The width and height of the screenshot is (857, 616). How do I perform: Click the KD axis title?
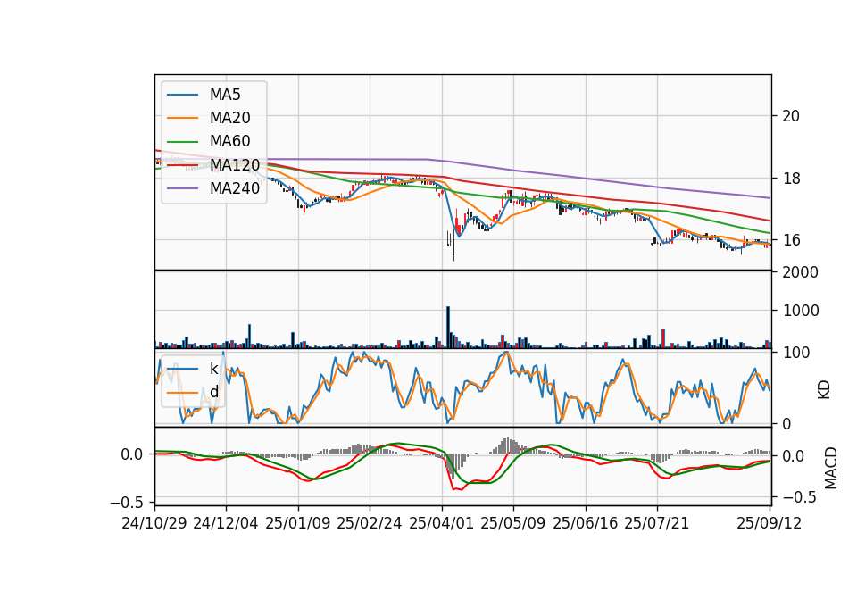pos(824,389)
